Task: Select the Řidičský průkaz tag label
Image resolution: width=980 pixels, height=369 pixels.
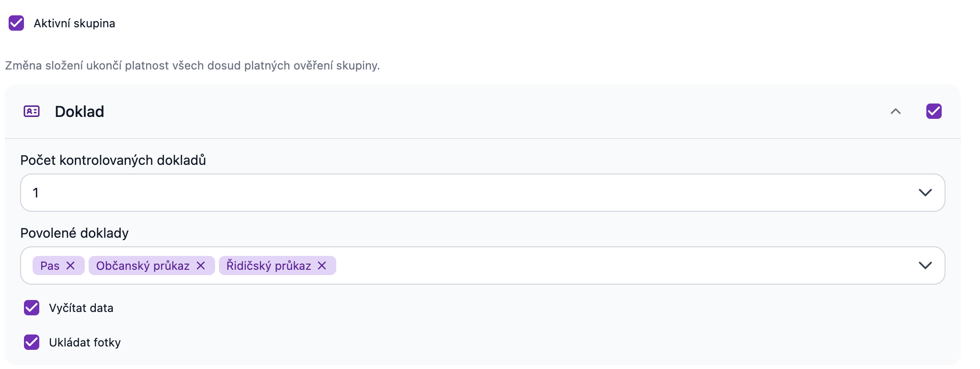Action: point(269,266)
